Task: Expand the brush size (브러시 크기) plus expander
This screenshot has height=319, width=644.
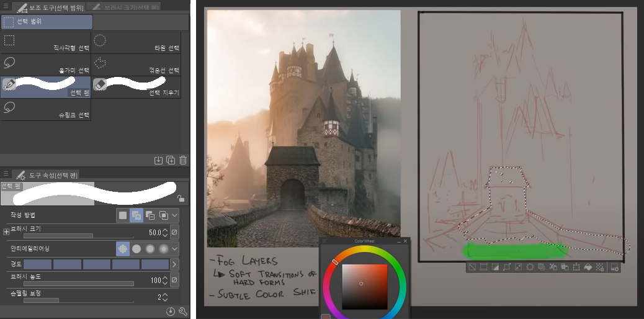Action: pos(6,231)
